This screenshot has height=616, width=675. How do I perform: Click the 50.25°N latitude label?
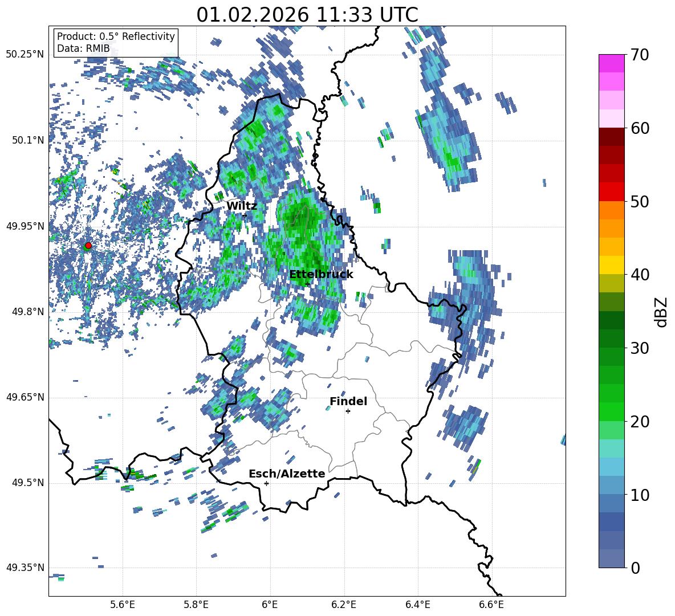tap(25, 55)
